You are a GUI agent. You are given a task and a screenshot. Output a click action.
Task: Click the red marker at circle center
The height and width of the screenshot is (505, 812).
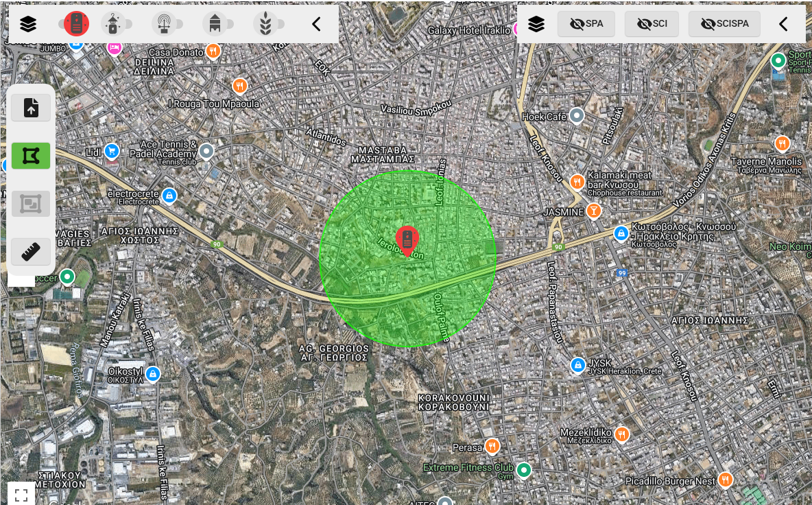click(407, 240)
